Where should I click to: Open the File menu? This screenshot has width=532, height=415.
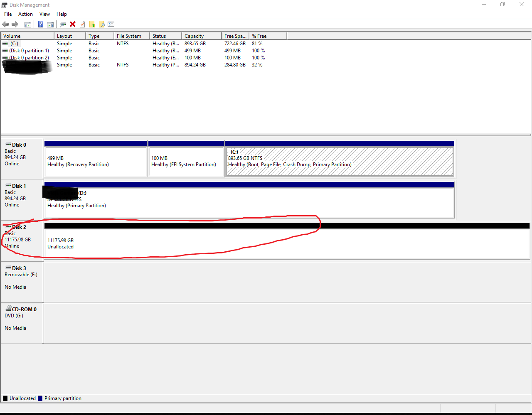(x=8, y=14)
